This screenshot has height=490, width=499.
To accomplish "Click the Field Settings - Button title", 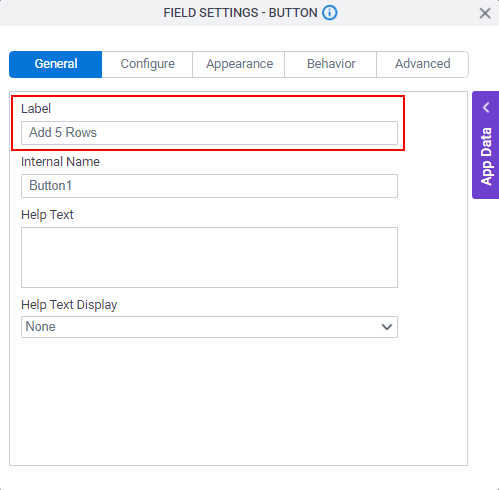I will click(x=240, y=13).
